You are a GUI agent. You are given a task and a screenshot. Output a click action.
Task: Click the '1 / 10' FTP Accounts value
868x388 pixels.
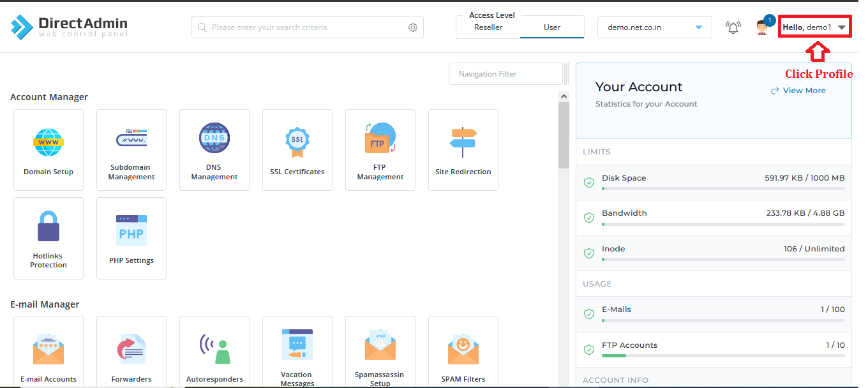pyautogui.click(x=835, y=345)
